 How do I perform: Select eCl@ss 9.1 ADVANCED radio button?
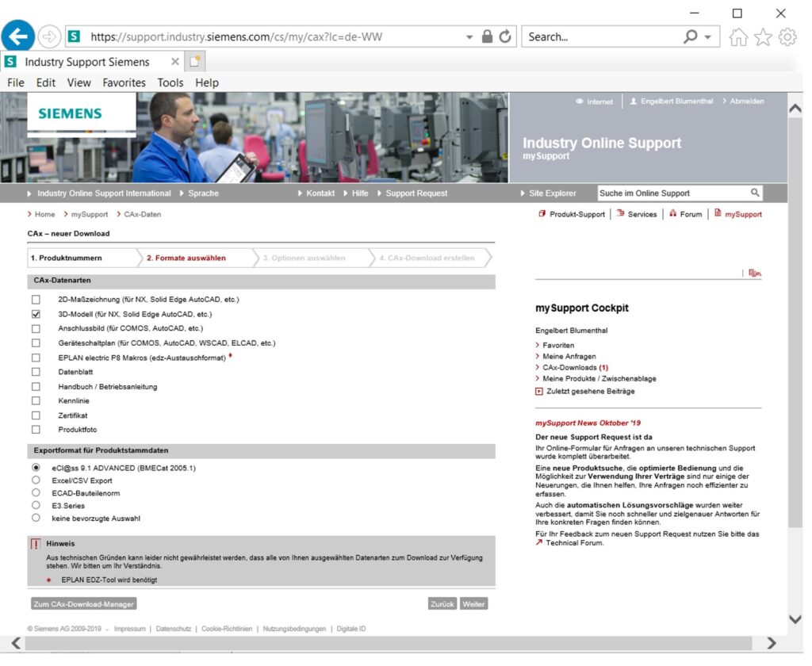click(36, 468)
